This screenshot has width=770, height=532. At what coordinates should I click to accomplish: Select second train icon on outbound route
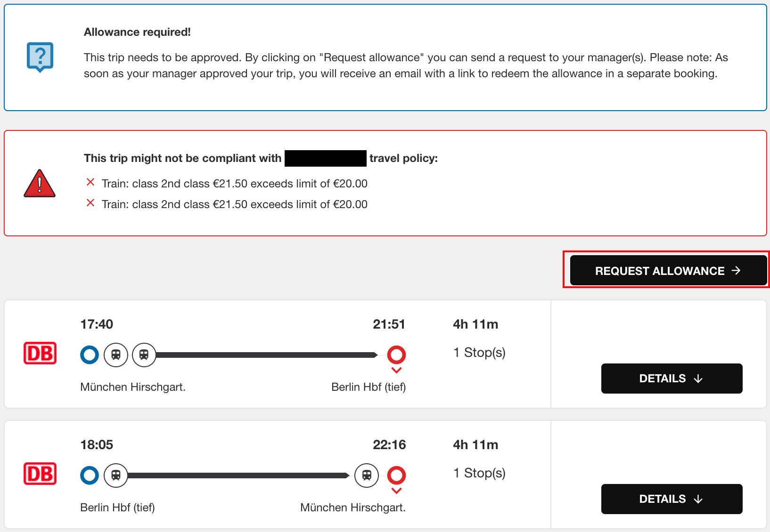pos(144,355)
